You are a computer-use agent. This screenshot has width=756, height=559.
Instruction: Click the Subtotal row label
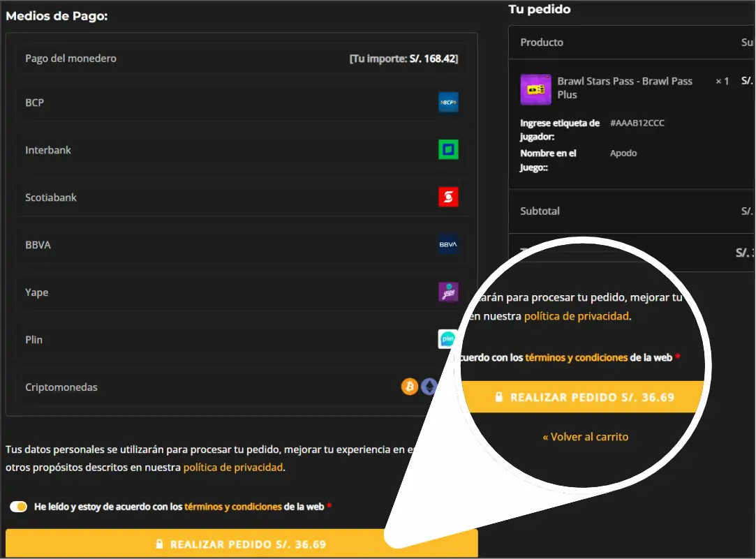[x=540, y=211]
